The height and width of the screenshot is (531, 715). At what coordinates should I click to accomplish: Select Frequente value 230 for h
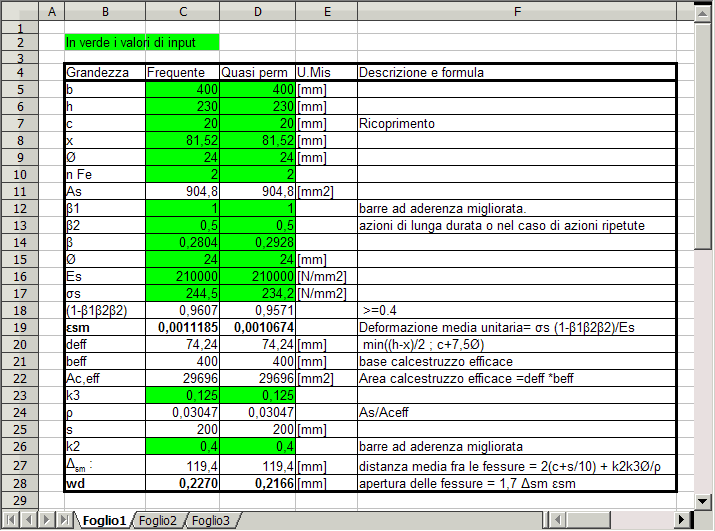183,106
